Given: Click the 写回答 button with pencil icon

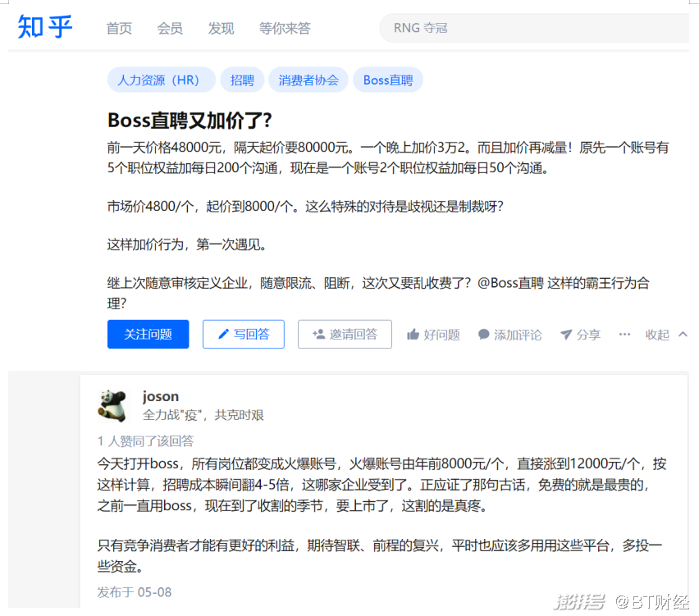Looking at the screenshot, I should tap(243, 335).
